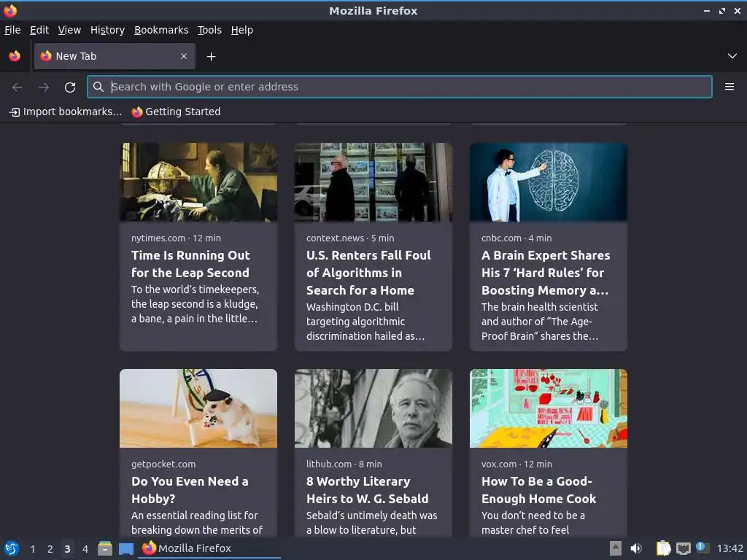Open the Help menu

pos(242,30)
